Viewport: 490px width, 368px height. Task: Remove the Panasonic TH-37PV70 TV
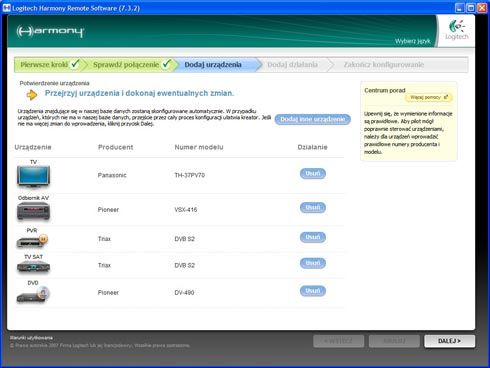point(313,173)
